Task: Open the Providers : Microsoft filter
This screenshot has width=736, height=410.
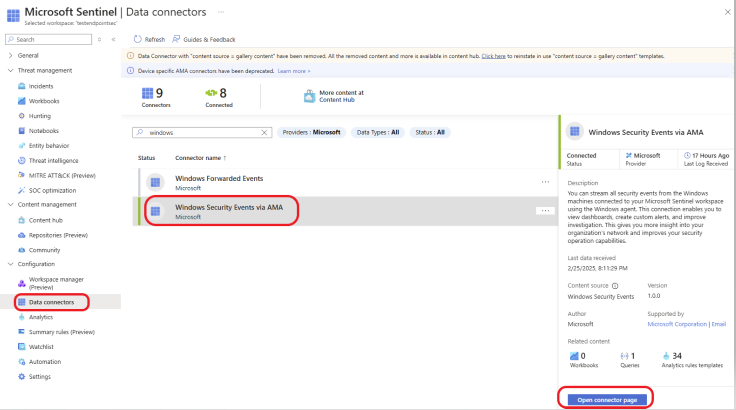Action: pos(311,132)
